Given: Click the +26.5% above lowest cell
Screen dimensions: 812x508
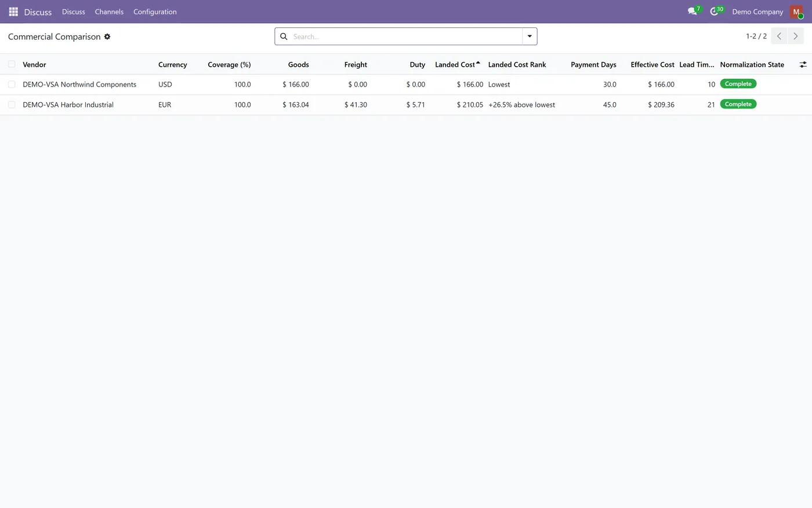Looking at the screenshot, I should point(521,105).
